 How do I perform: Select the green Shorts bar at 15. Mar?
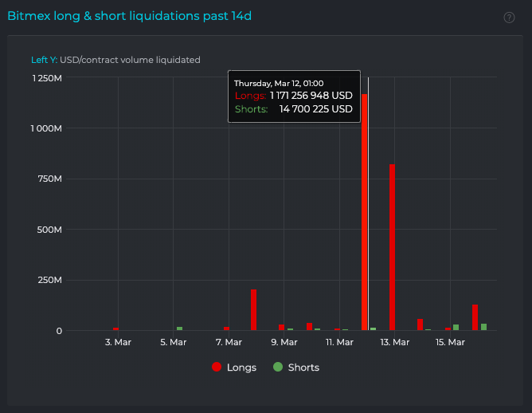[x=456, y=328]
